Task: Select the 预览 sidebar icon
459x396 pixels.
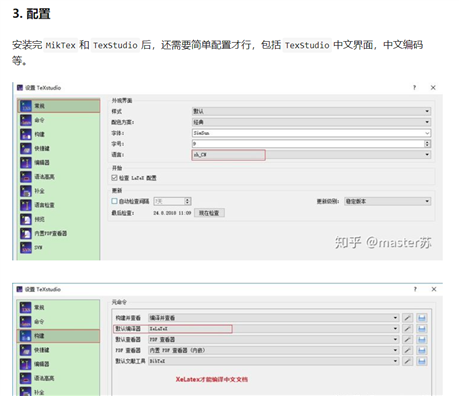Action: (x=26, y=219)
